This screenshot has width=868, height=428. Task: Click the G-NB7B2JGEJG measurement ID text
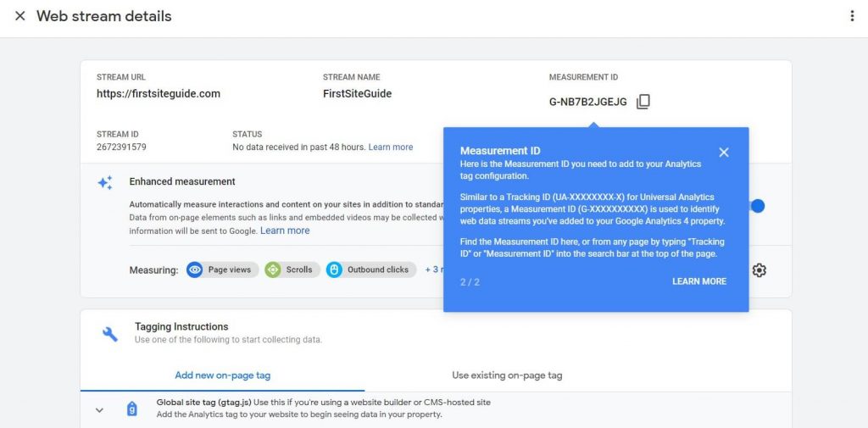pos(587,103)
